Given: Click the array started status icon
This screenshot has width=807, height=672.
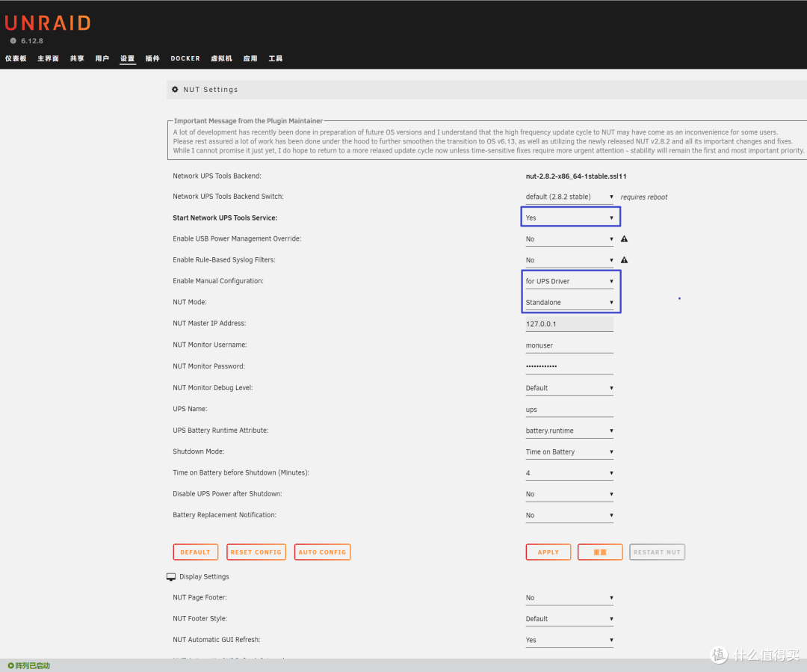Looking at the screenshot, I should point(10,665).
